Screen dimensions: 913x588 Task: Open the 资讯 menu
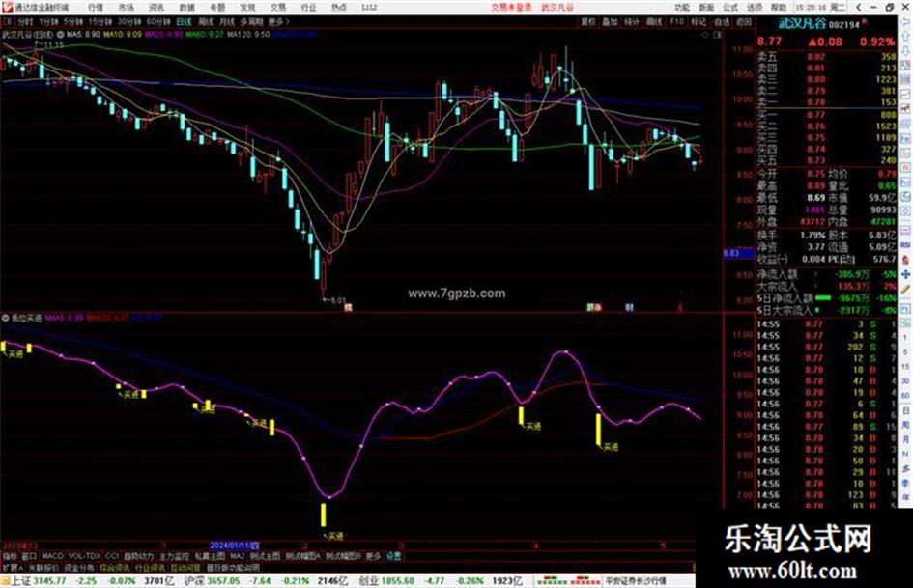pyautogui.click(x=157, y=8)
